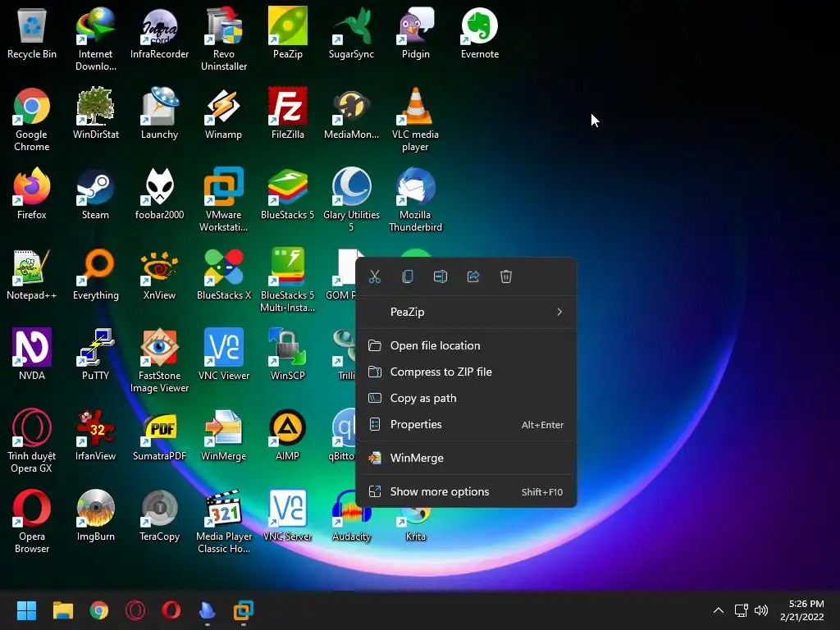Open the volume control in system tray

point(761,610)
